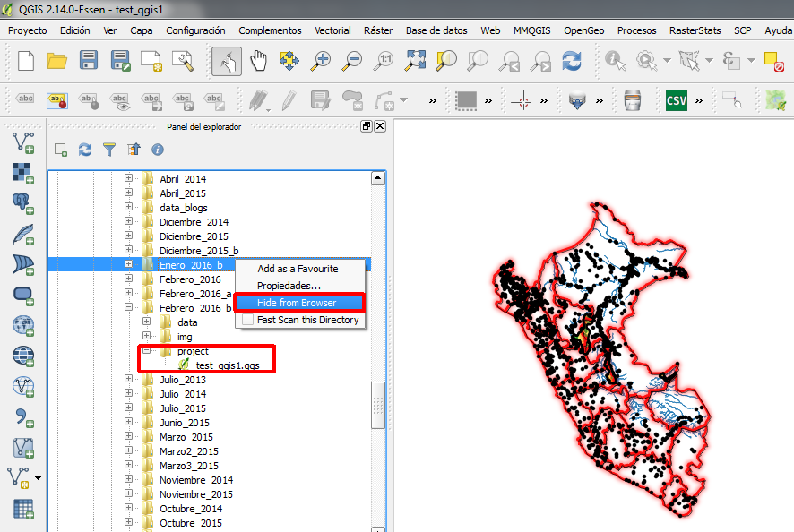Toggle the browser filter in Panel del explorador
Image resolution: width=794 pixels, height=532 pixels.
pyautogui.click(x=109, y=150)
